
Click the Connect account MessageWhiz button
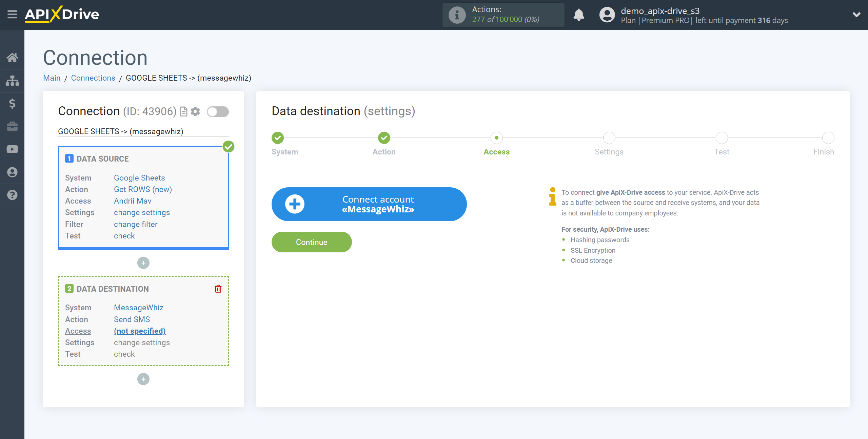[369, 204]
